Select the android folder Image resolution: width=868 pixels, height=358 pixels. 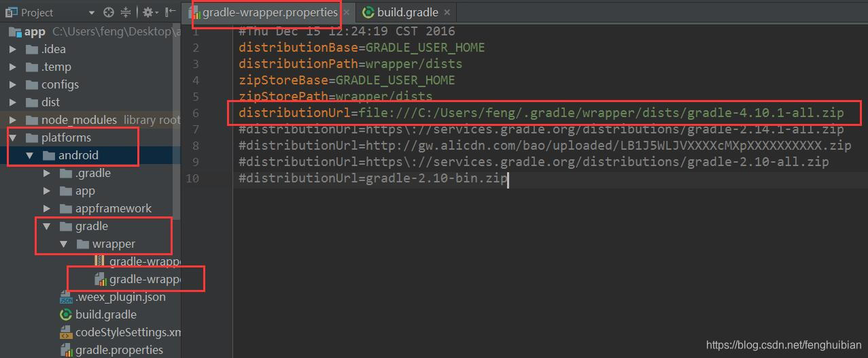(x=91, y=155)
